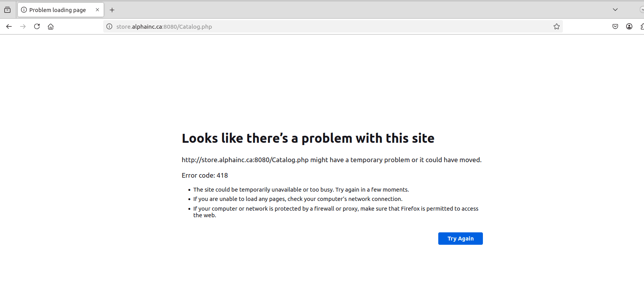Image resolution: width=644 pixels, height=282 pixels.
Task: Focus the address bar URL field
Action: [x=334, y=26]
